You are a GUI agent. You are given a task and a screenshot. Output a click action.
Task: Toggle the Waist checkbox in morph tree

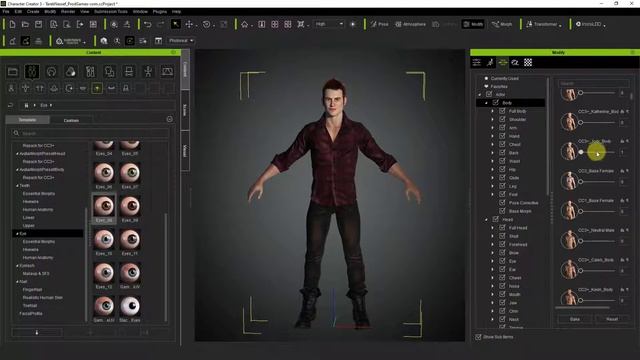(x=502, y=161)
